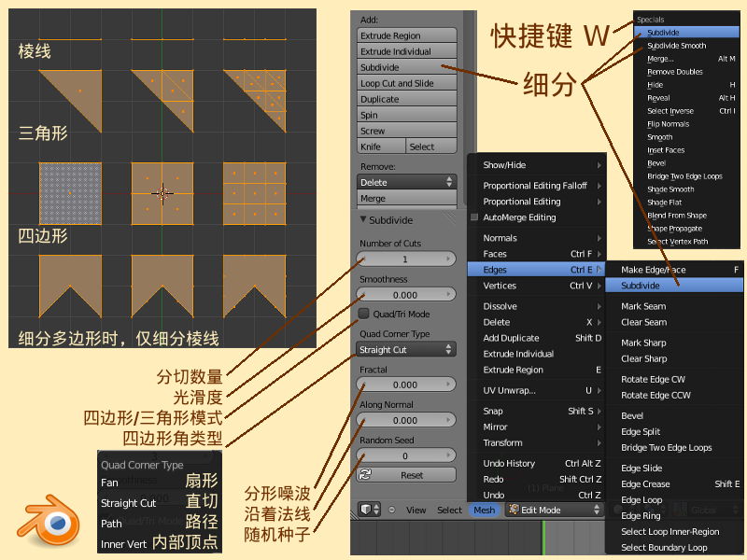Click the Spin tool button
Viewport: 747px width, 560px height.
(x=406, y=115)
